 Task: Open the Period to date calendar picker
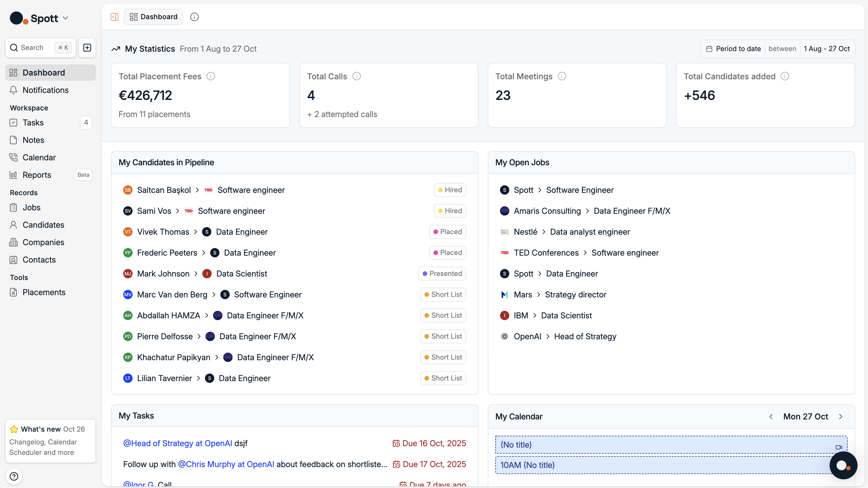(x=733, y=49)
